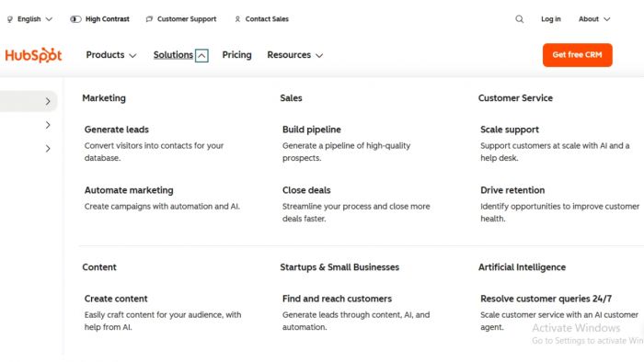Select Resolve customer queries 24/7
The height and width of the screenshot is (362, 644).
point(546,299)
